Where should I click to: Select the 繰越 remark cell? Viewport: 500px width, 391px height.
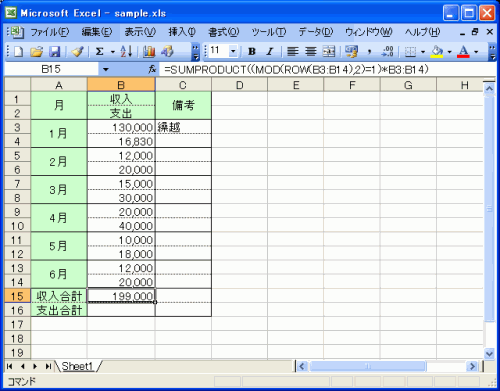pyautogui.click(x=183, y=127)
